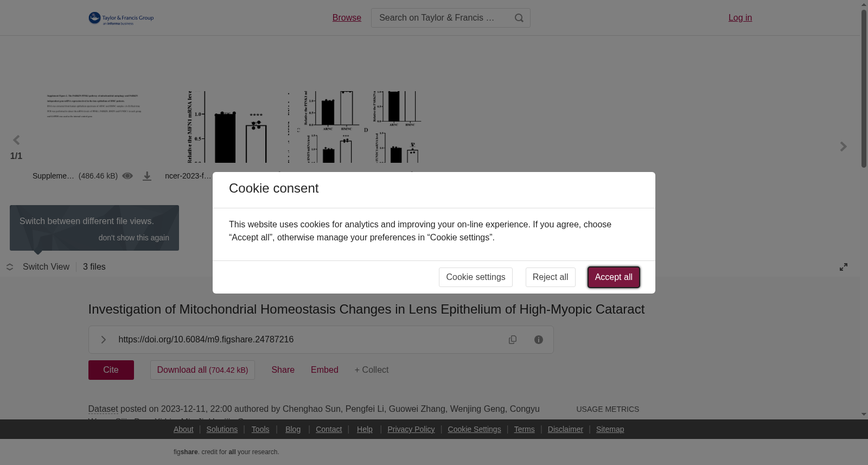The width and height of the screenshot is (868, 465).
Task: Open Privacy Policy in the footer
Action: (411, 429)
